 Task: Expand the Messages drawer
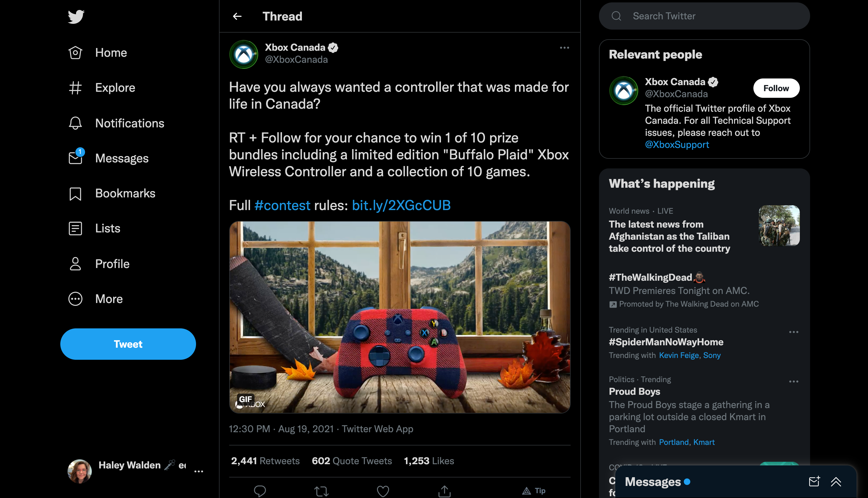(x=836, y=482)
